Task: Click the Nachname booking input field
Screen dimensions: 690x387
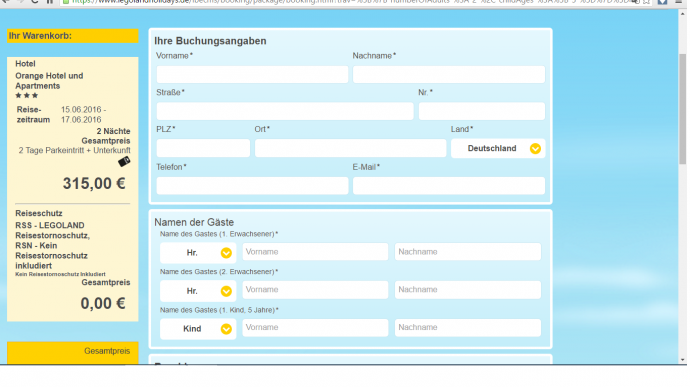Action: coord(449,74)
